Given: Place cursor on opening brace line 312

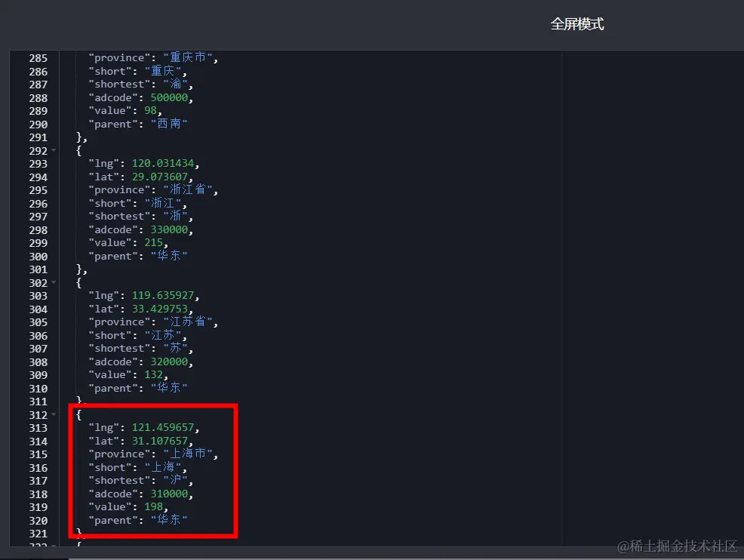Looking at the screenshot, I should [78, 414].
